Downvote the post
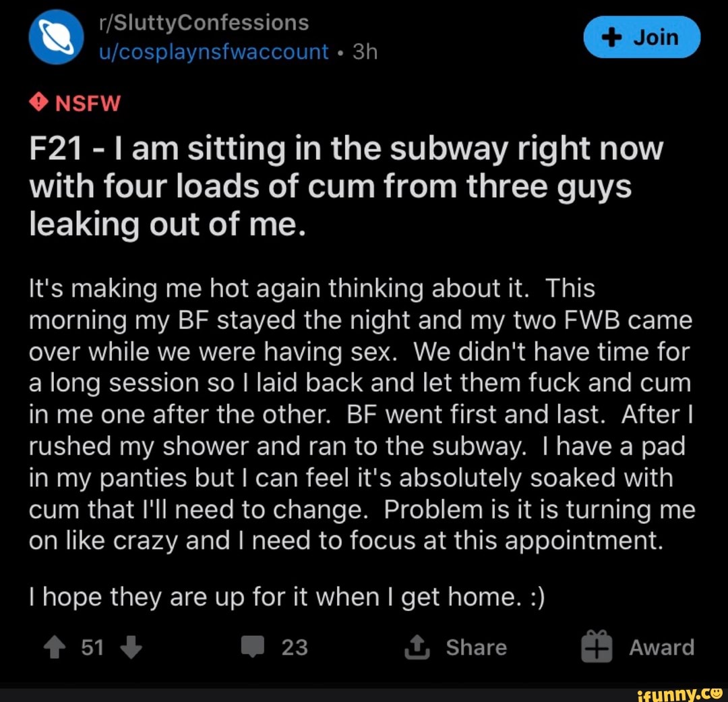Viewport: 728px width, 702px height. coord(131,647)
